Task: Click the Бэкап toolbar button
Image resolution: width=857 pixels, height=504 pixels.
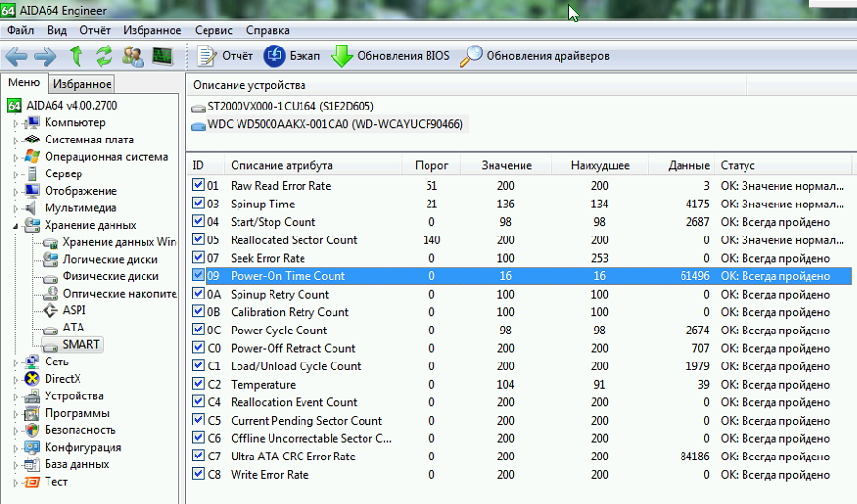Action: click(291, 56)
